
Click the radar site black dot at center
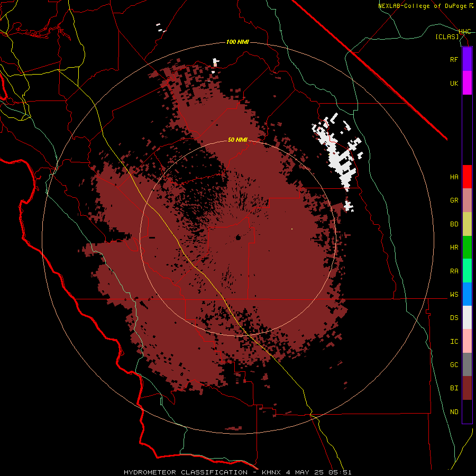coord(239,237)
